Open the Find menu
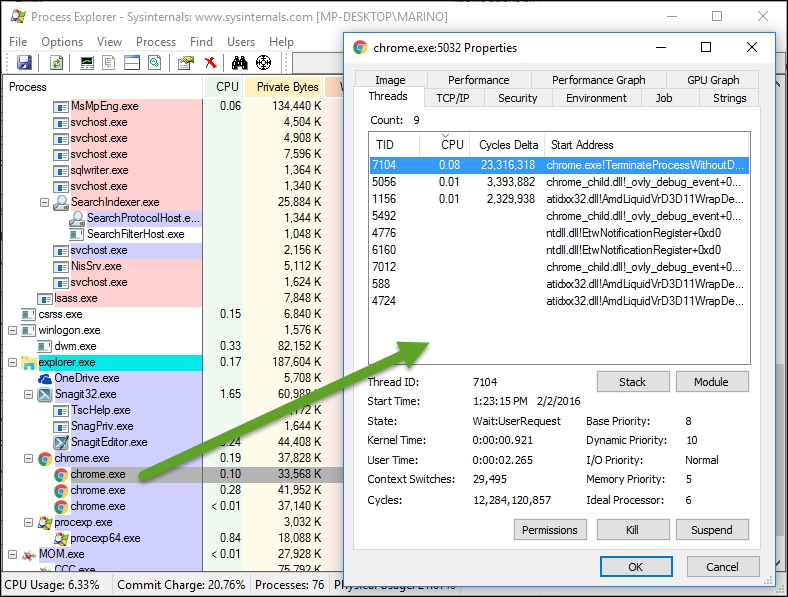This screenshot has height=597, width=788. 201,42
